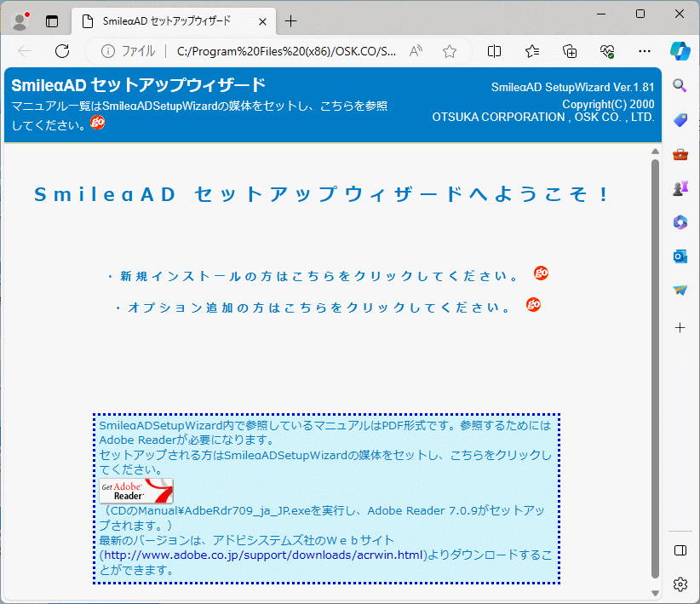This screenshot has height=604, width=700.
Task: Open the sidebar Tools briefcase icon
Action: pyautogui.click(x=680, y=154)
